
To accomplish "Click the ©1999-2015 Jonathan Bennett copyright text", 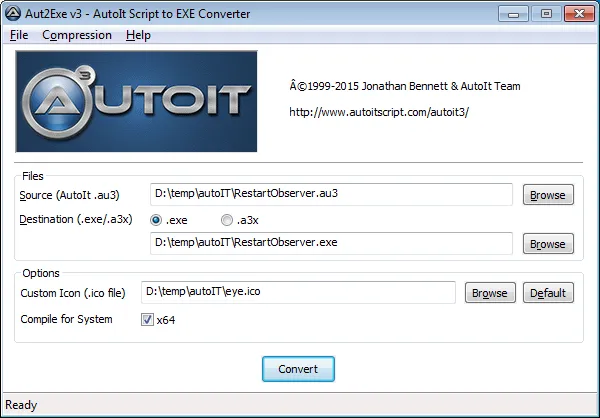I will point(405,86).
